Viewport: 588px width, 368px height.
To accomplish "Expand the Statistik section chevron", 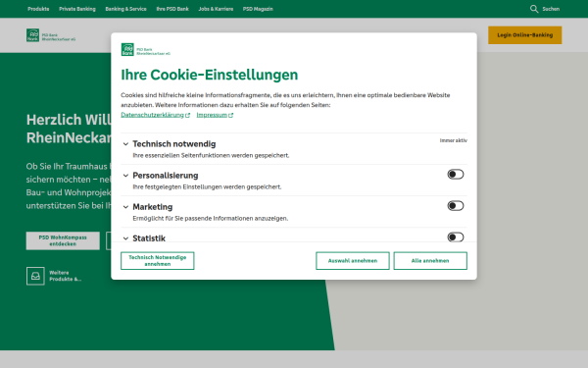I will point(125,238).
